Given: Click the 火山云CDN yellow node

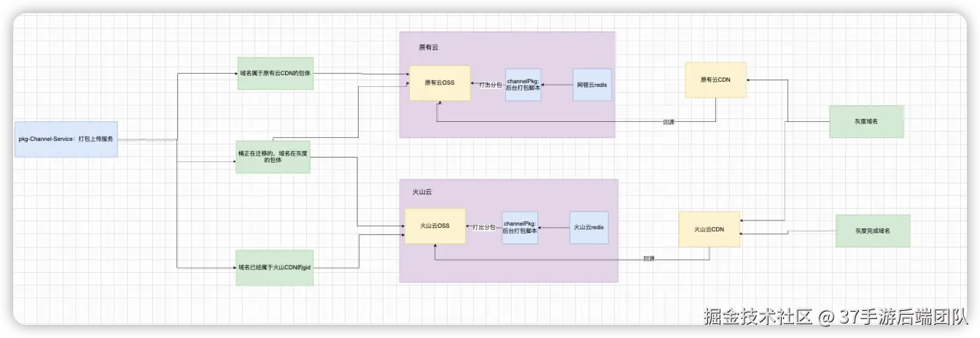Looking at the screenshot, I should (709, 229).
